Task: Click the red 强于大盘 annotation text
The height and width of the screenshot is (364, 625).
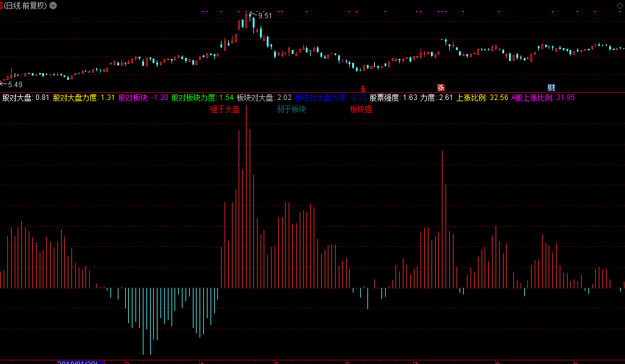Action: coord(225,110)
